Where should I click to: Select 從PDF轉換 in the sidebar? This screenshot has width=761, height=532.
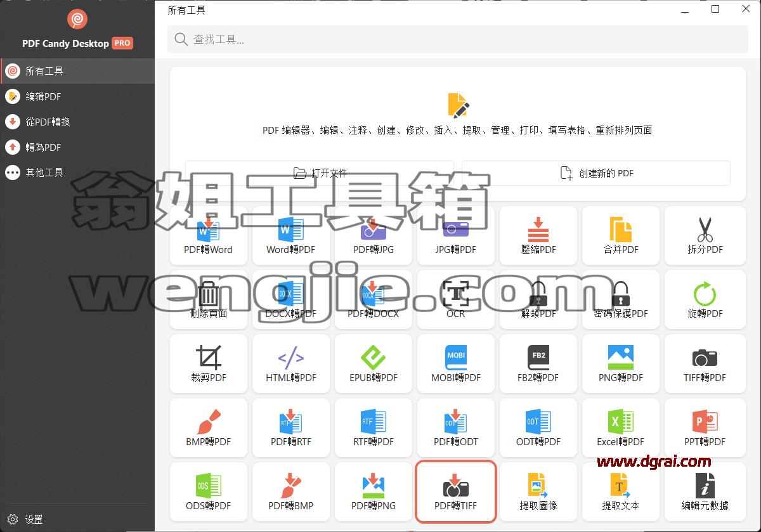pyautogui.click(x=77, y=122)
